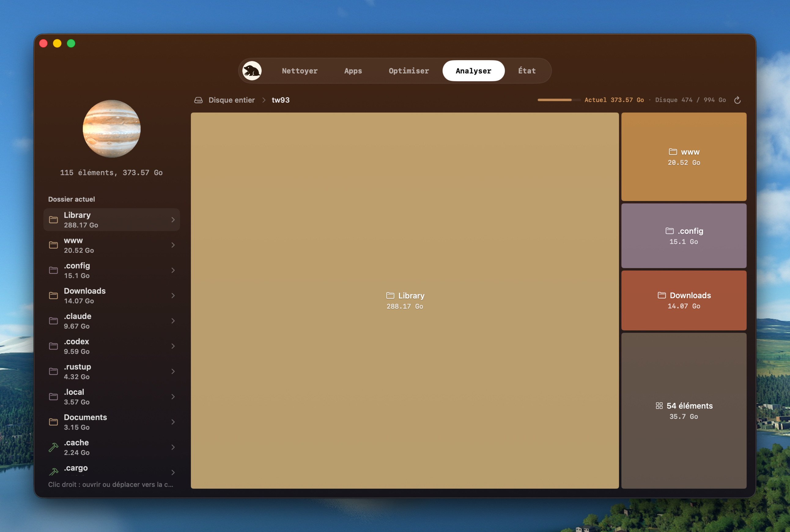The width and height of the screenshot is (790, 532).
Task: Click the .claude folder icon in sidebar
Action: [53, 321]
